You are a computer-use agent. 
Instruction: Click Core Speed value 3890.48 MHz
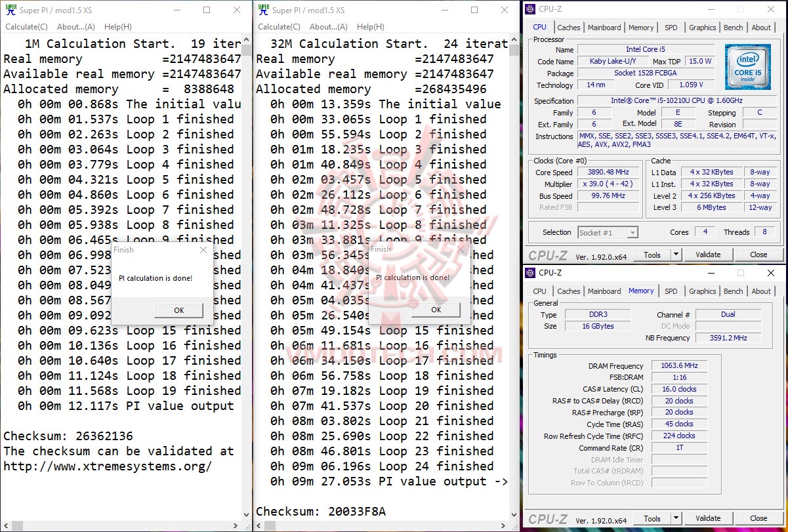pyautogui.click(x=608, y=173)
